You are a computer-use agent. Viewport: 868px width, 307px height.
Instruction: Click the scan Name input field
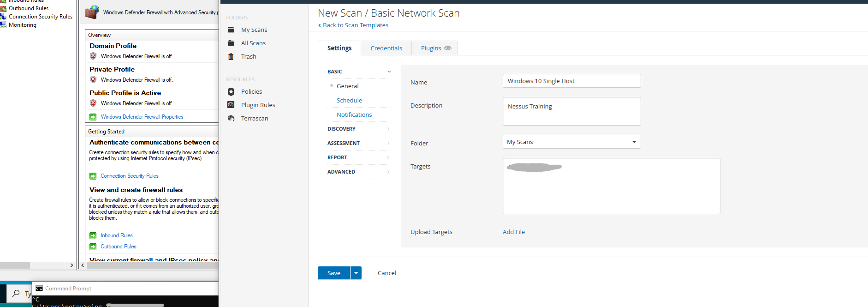[x=571, y=81]
